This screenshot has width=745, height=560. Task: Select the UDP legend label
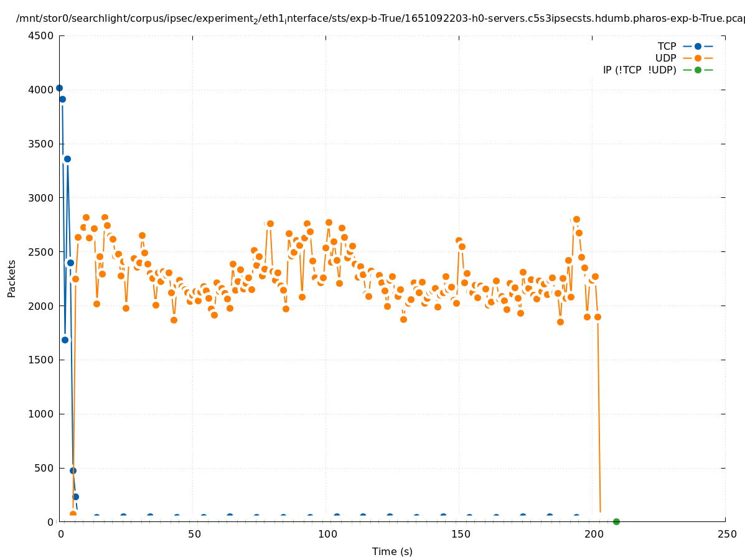coord(665,58)
